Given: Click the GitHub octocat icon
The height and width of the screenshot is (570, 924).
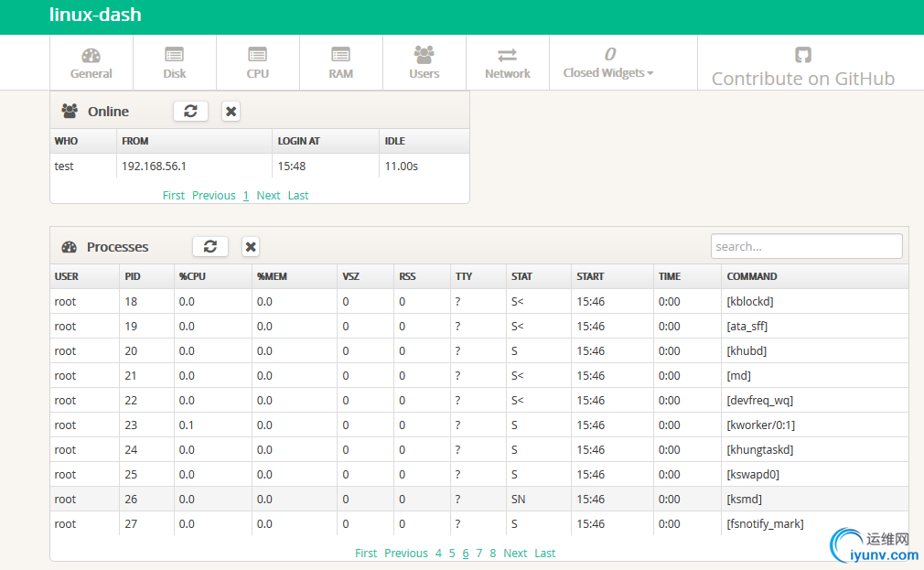Looking at the screenshot, I should click(x=803, y=55).
